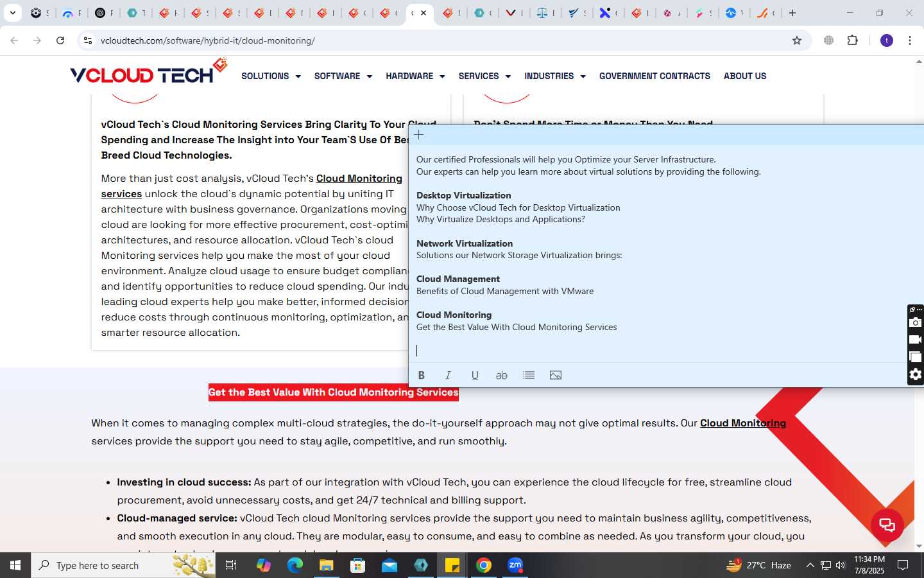The width and height of the screenshot is (924, 578).
Task: Open GOVERNMENT CONTRACTS menu item
Action: pos(654,76)
